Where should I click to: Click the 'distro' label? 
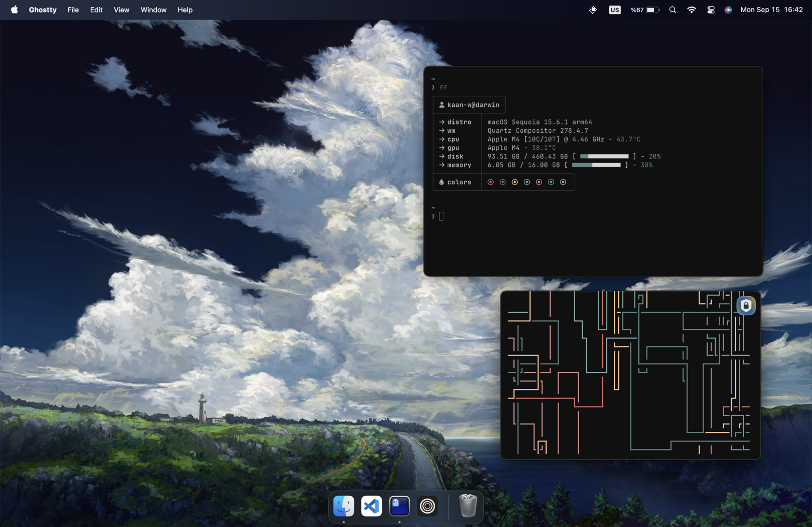pos(459,122)
